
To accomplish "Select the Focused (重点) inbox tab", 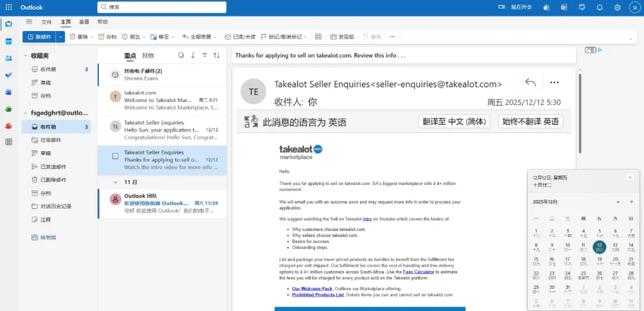I will click(x=130, y=56).
